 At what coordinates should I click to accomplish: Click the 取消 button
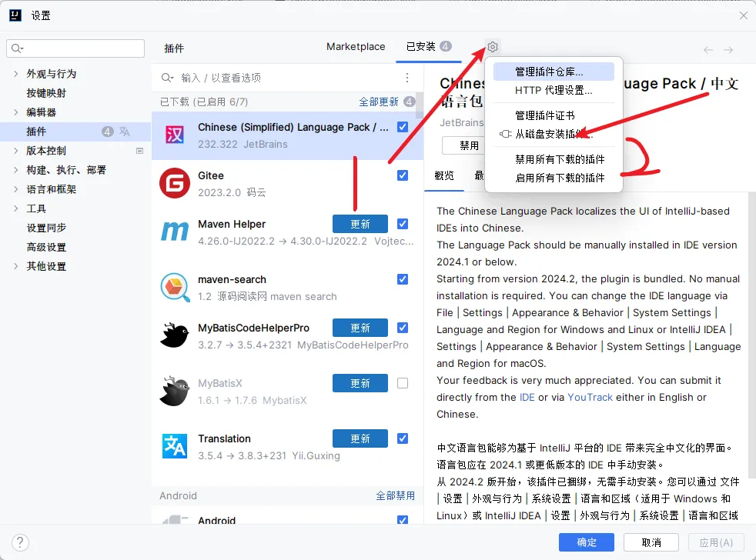[651, 542]
